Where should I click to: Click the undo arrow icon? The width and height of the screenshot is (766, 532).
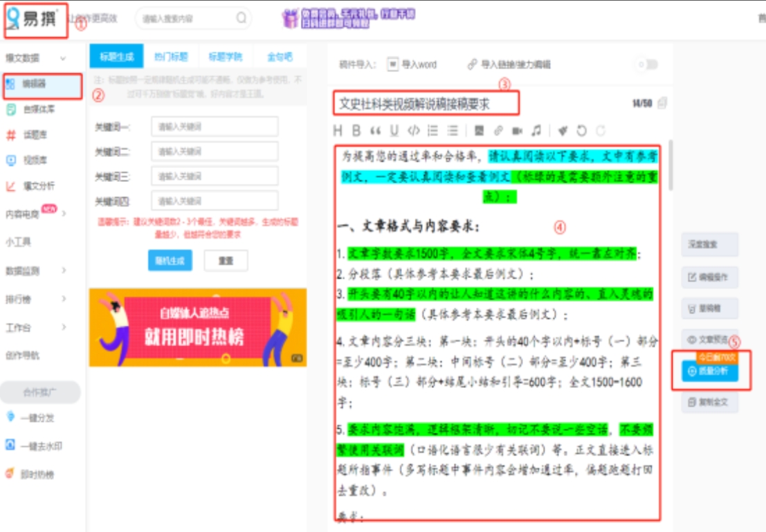pos(581,130)
